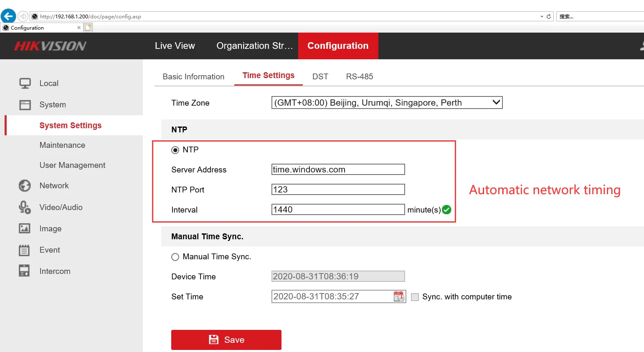Open a new browser tab
The width and height of the screenshot is (644, 352).
click(x=88, y=28)
